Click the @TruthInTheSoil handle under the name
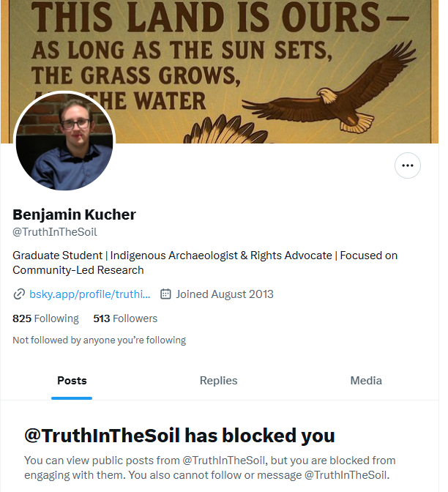448x492 pixels. [x=55, y=232]
